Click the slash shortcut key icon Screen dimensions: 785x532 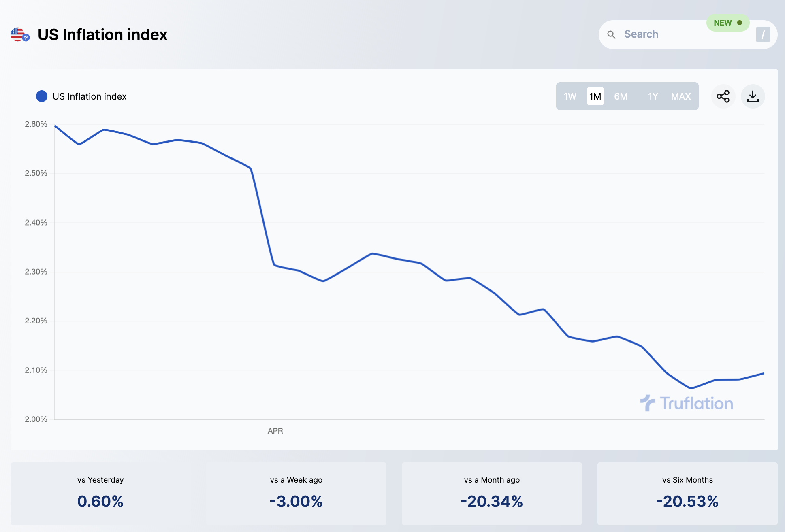tap(763, 35)
